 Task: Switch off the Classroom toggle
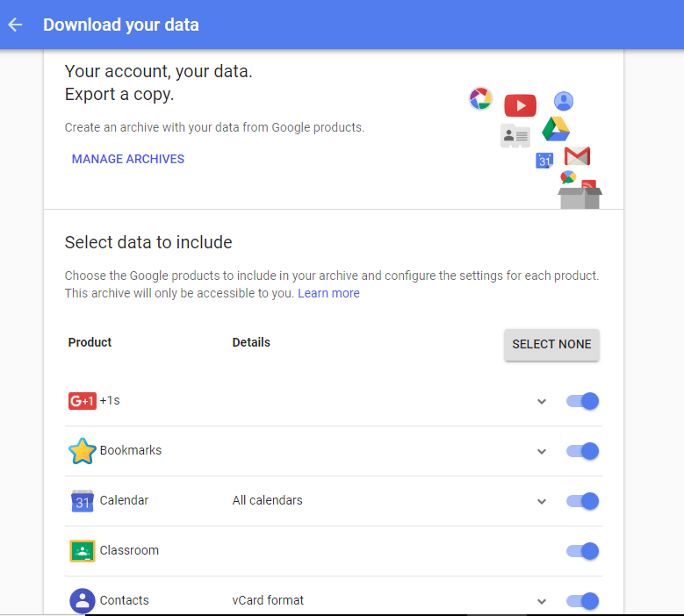(x=582, y=551)
